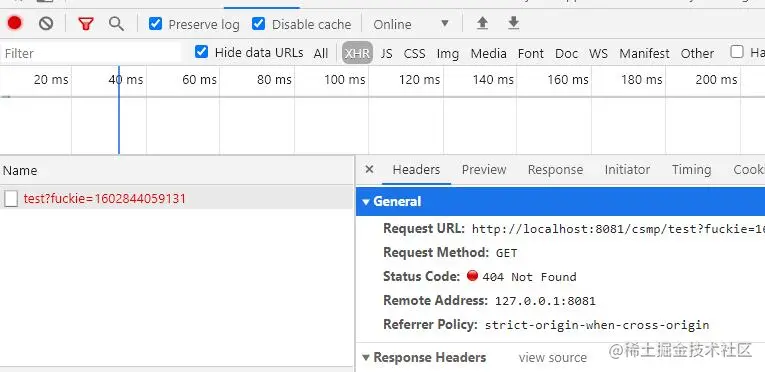Viewport: 765px width, 372px height.
Task: Uncheck Hide data URLs option
Action: [201, 52]
